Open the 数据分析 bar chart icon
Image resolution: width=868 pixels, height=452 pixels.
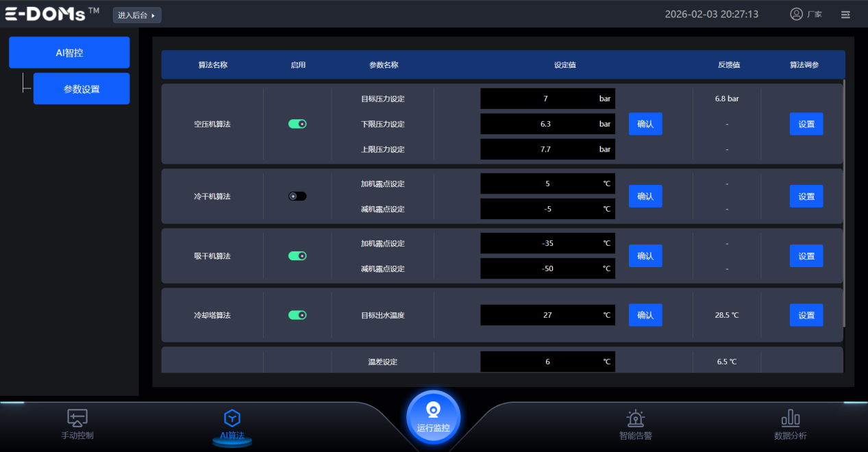pyautogui.click(x=791, y=418)
